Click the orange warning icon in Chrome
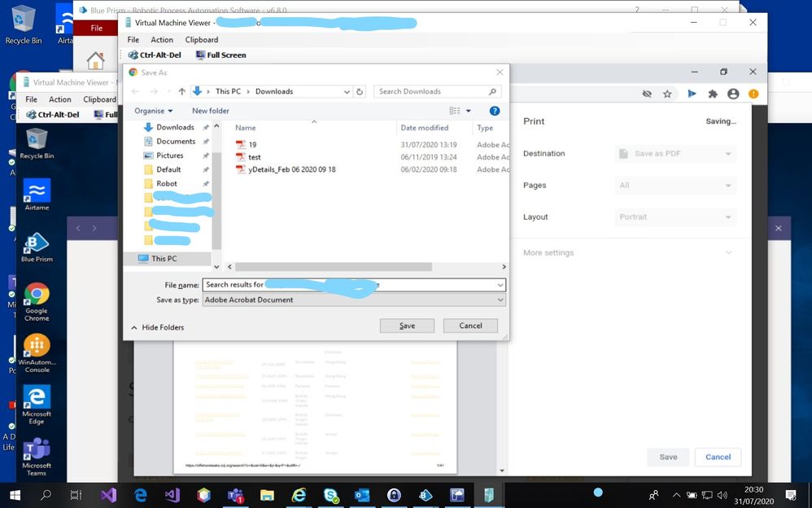This screenshot has width=812, height=508. [753, 94]
